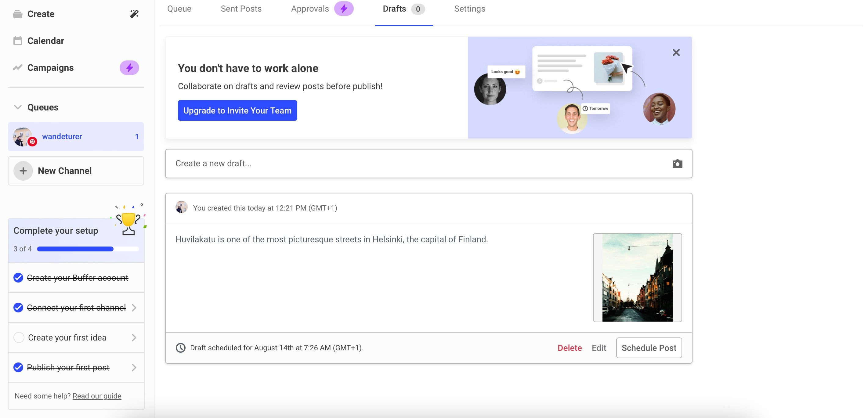Click Upgrade to Invite Your Team button
This screenshot has width=868, height=418.
tap(237, 110)
